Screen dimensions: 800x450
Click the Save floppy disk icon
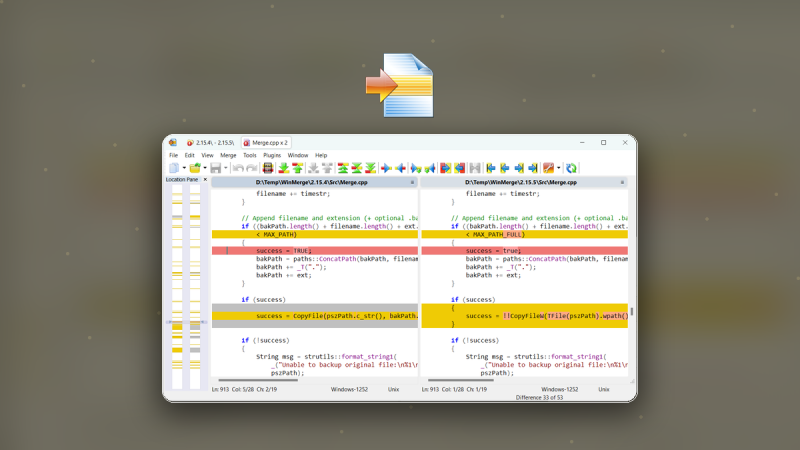(x=215, y=168)
